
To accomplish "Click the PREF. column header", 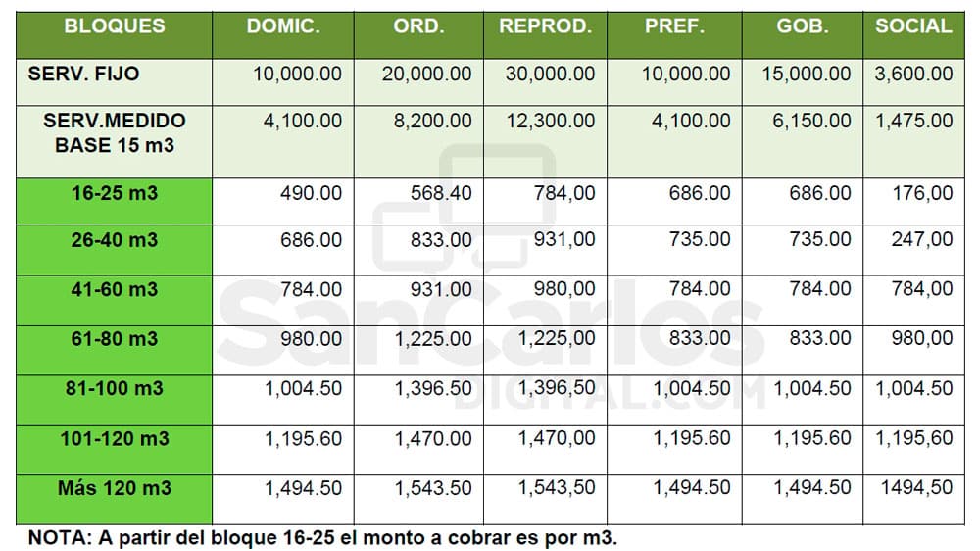I will point(674,35).
